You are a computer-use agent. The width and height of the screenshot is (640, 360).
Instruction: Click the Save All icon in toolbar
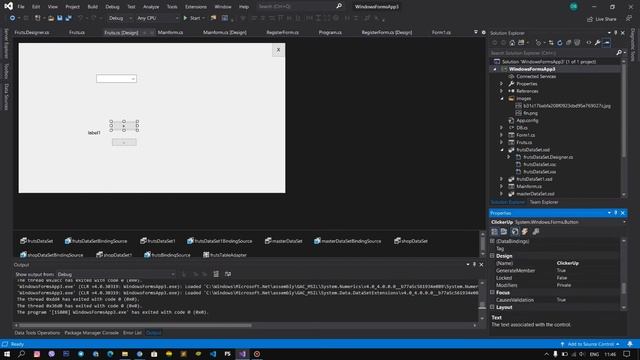coord(68,18)
